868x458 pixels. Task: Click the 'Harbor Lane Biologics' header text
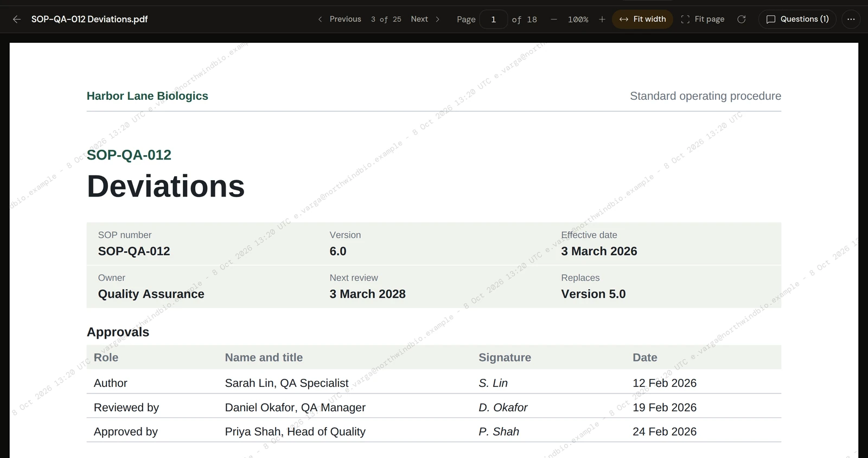click(x=148, y=96)
